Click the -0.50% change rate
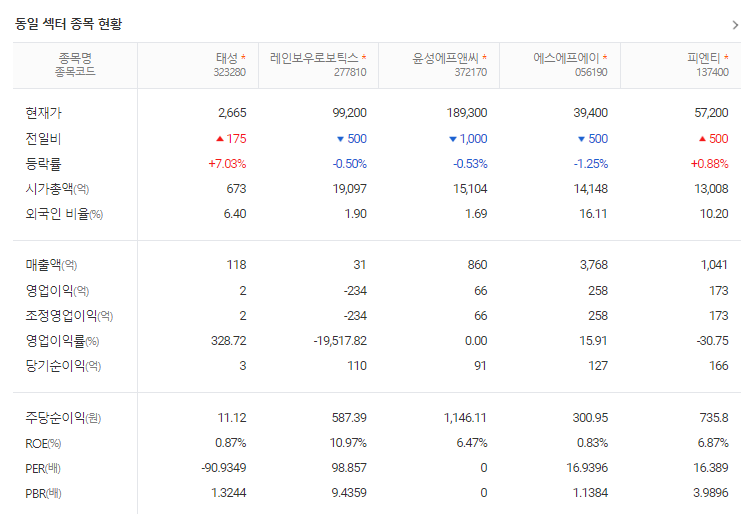Screen dimensions: 748x514 [x=350, y=164]
